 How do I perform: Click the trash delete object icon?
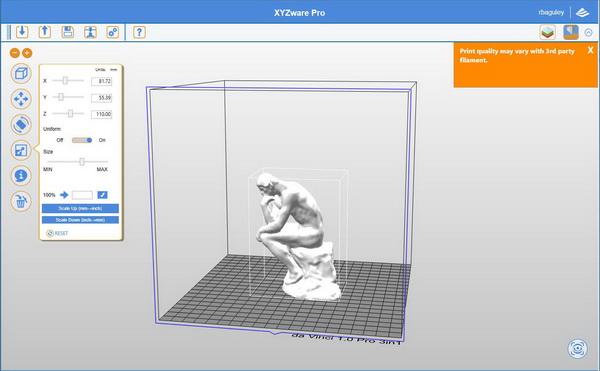pos(21,201)
